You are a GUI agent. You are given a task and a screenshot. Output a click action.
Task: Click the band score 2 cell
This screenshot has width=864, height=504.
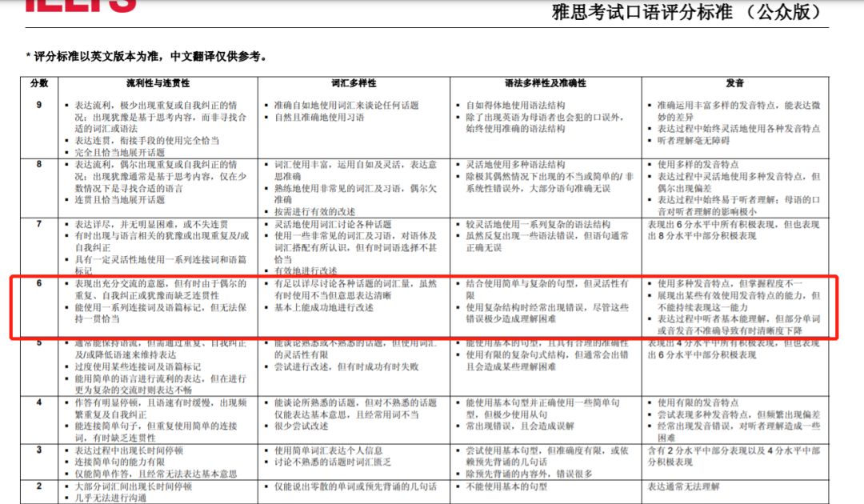[x=39, y=486]
